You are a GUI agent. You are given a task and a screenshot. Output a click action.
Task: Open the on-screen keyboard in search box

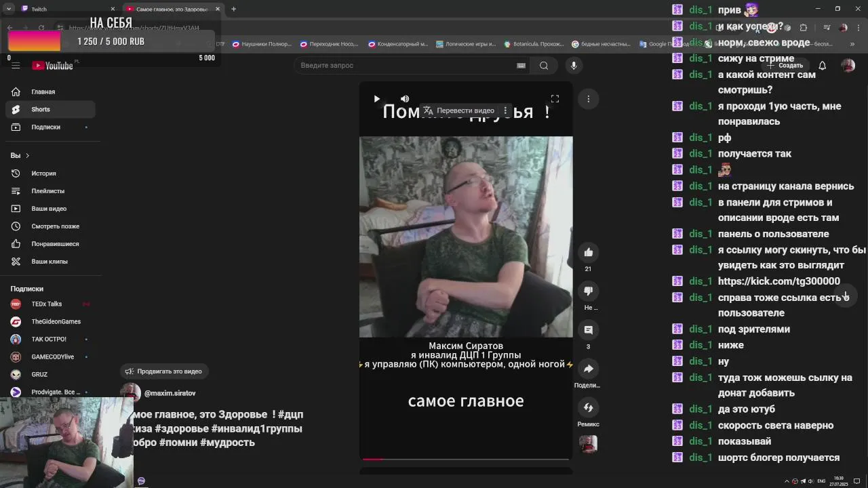coord(521,66)
